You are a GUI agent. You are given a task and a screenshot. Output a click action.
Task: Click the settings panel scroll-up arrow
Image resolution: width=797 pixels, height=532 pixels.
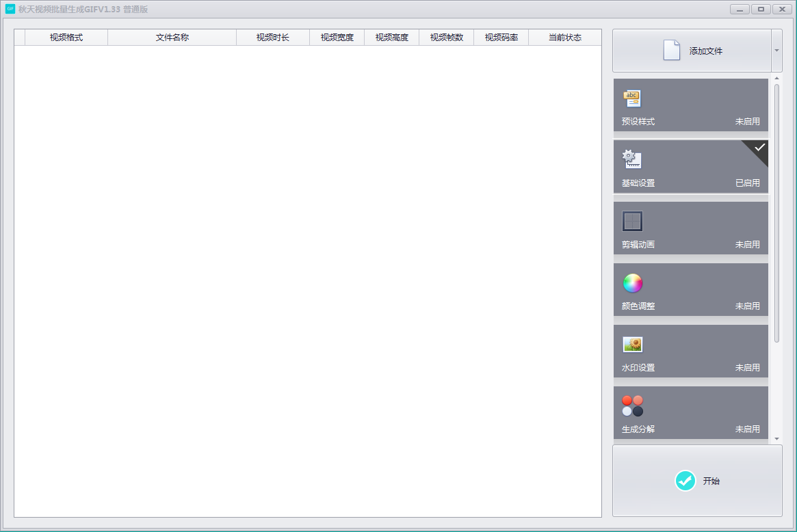click(x=776, y=79)
